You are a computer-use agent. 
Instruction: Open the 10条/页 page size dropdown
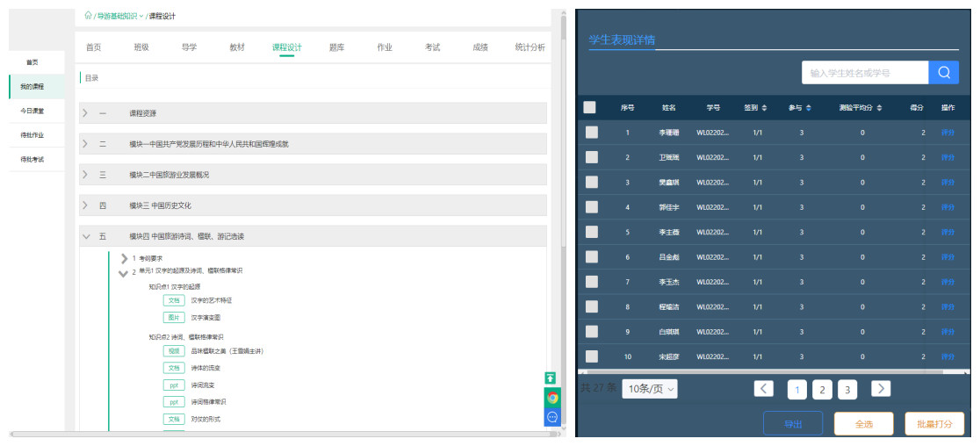[x=650, y=389]
